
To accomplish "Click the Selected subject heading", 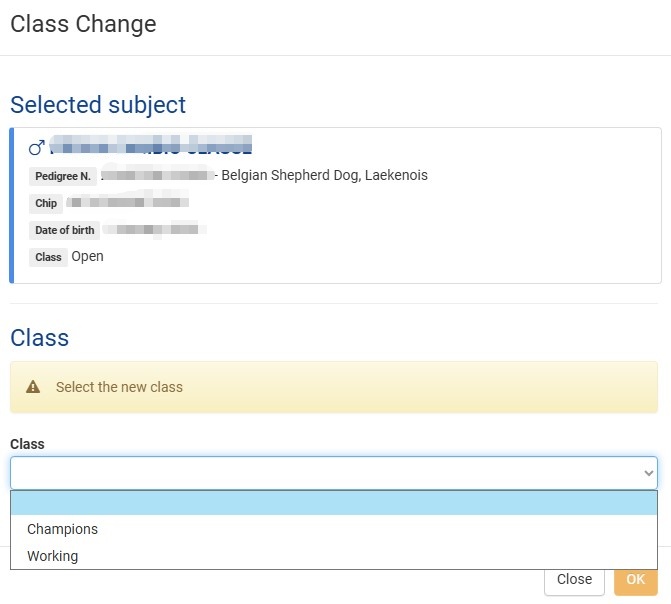I will 98,105.
